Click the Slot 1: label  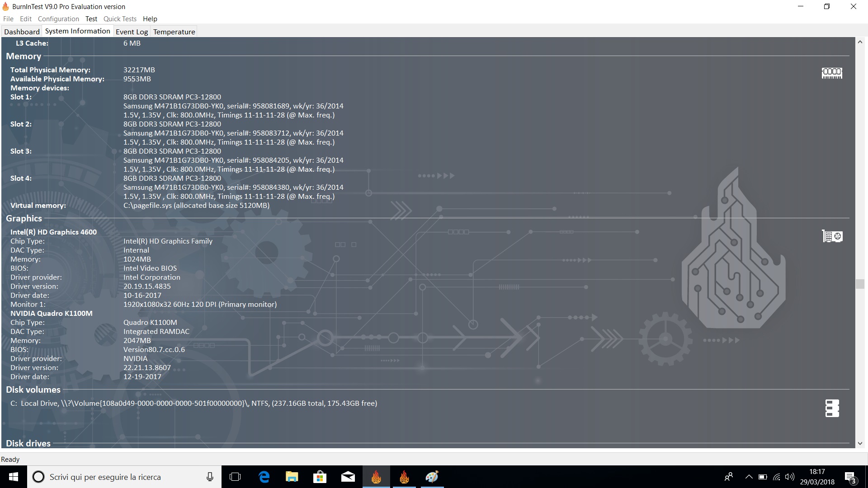tap(21, 97)
